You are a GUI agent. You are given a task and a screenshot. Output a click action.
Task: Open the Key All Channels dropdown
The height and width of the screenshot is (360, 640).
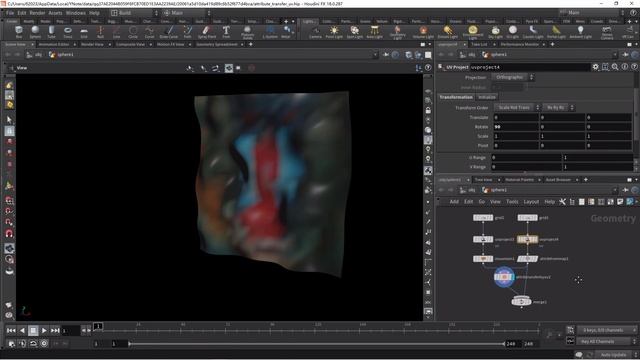click(607, 341)
